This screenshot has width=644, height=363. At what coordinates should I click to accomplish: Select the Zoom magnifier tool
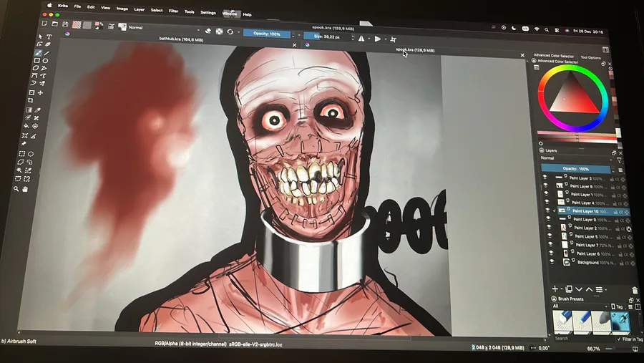tap(16, 189)
